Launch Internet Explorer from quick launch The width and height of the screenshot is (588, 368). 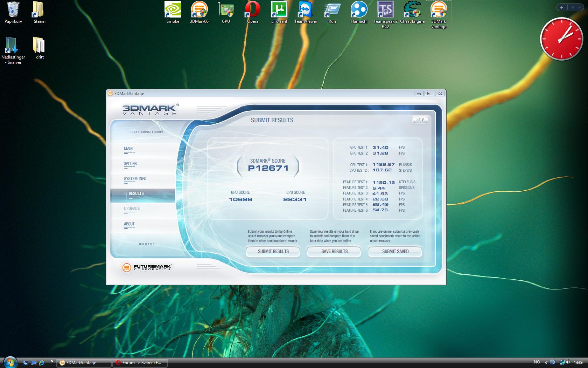[x=42, y=363]
